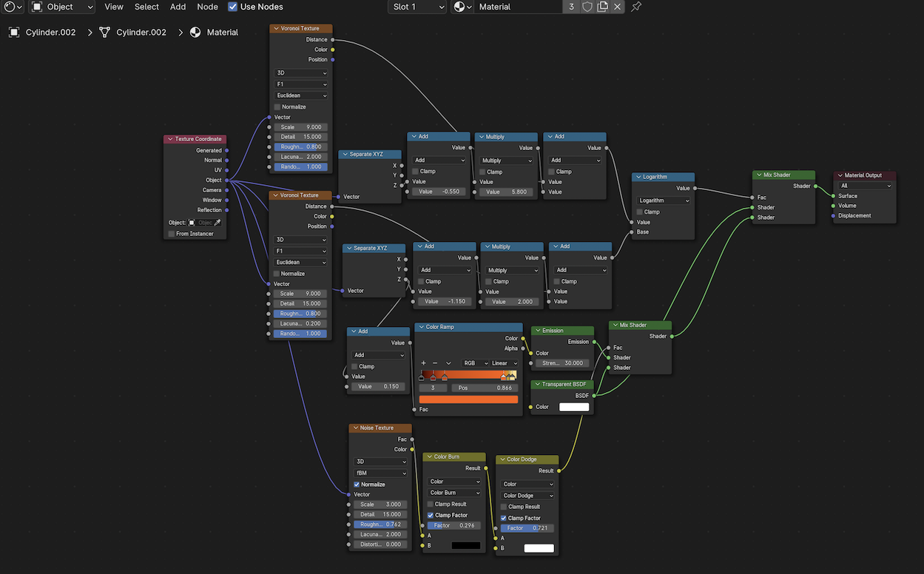
Task: Unlink the material with the X icon
Action: tap(618, 7)
